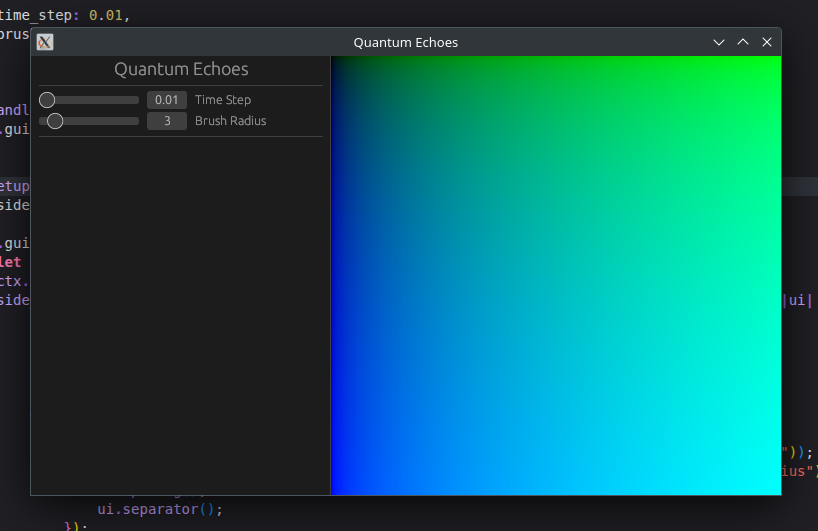Click the Quantum Echoes side panel heading
The image size is (818, 531).
[181, 70]
